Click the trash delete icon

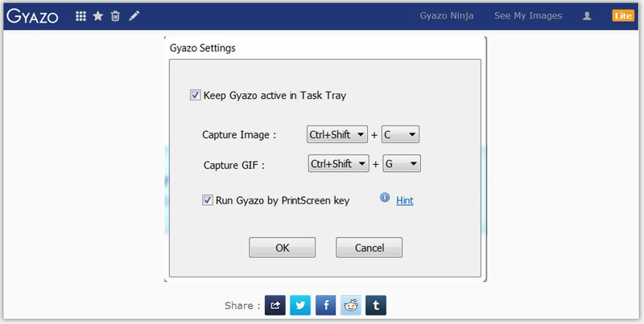115,16
